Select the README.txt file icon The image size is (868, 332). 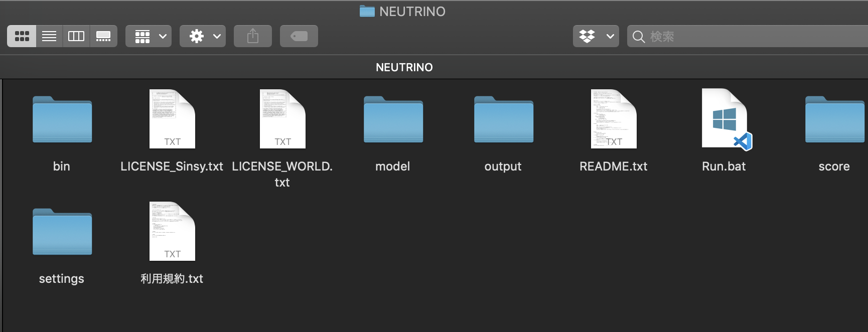[614, 119]
